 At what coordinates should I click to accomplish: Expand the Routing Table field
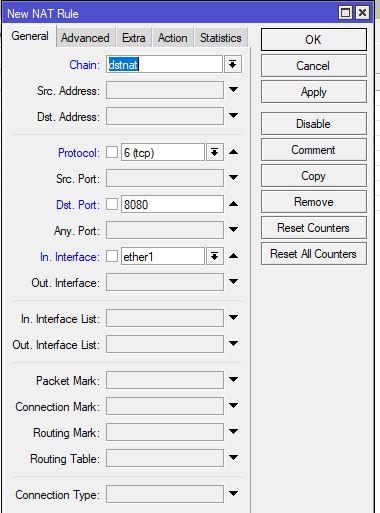233,458
